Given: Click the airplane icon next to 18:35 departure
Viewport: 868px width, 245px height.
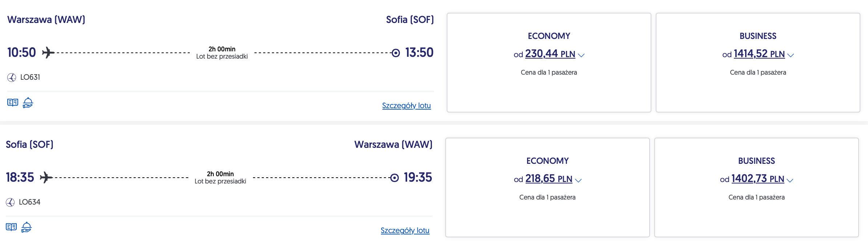Looking at the screenshot, I should click(46, 178).
